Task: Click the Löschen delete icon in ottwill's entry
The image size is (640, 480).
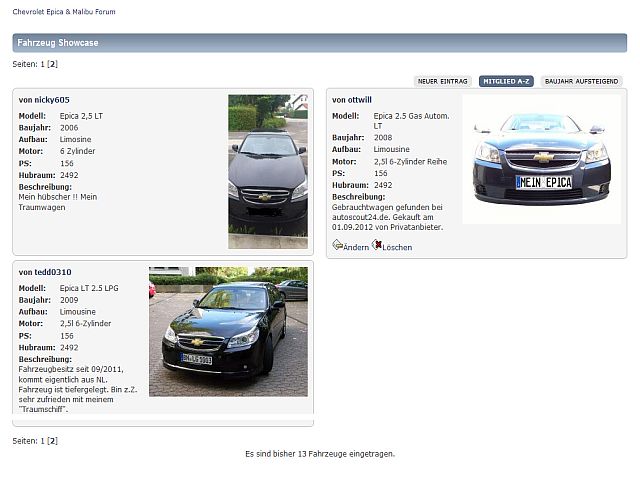Action: pyautogui.click(x=377, y=245)
